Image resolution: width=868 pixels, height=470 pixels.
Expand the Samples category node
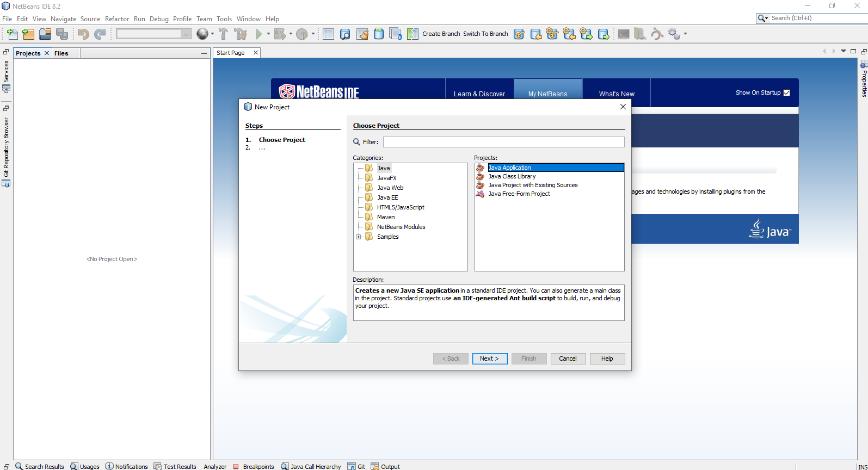coord(358,237)
